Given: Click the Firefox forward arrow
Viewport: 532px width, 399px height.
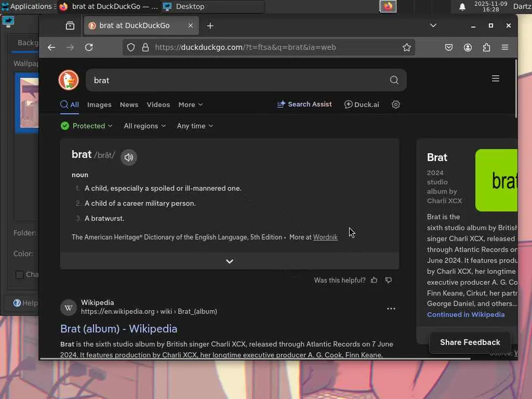Looking at the screenshot, I should coord(70,47).
